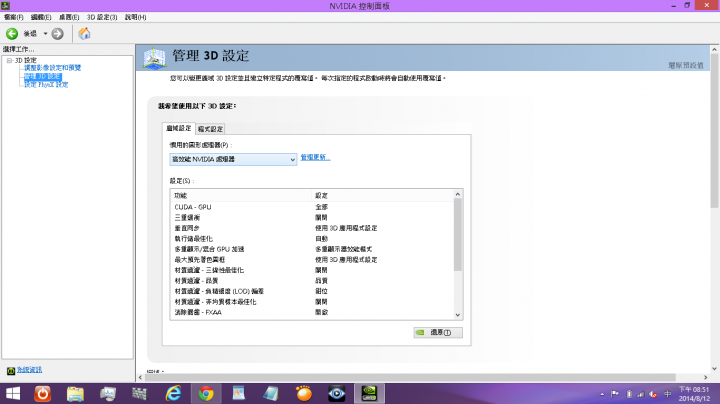Select the 多重顯示/混合 GPU 加速 row

tap(311, 249)
